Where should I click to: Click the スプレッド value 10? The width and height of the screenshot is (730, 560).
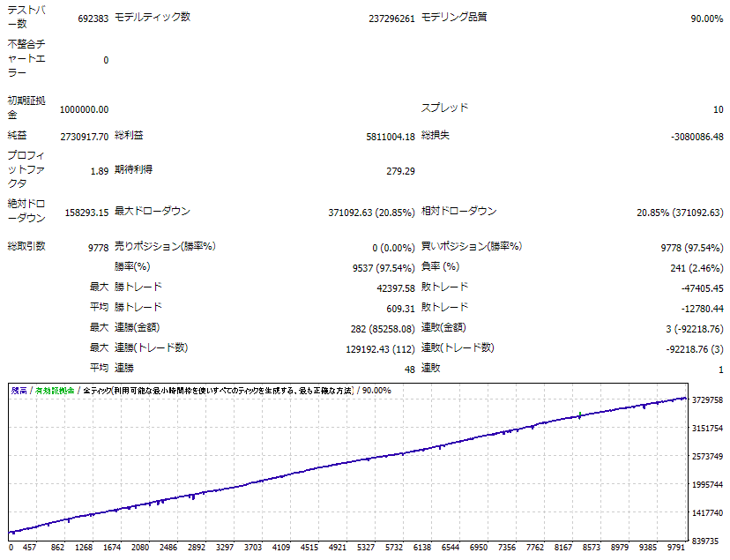click(x=718, y=109)
